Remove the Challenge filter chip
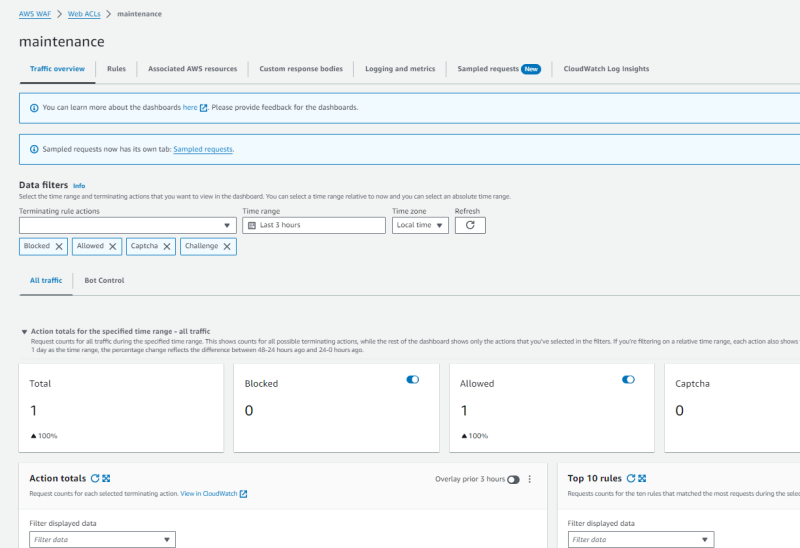This screenshot has height=548, width=800. 227,246
